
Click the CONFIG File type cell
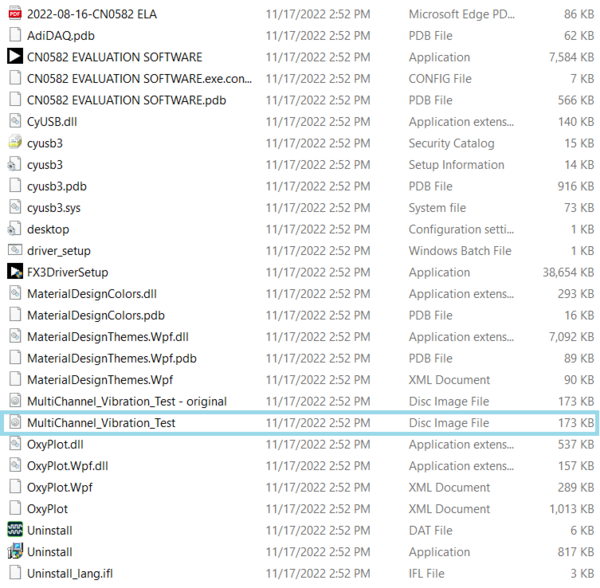(440, 78)
